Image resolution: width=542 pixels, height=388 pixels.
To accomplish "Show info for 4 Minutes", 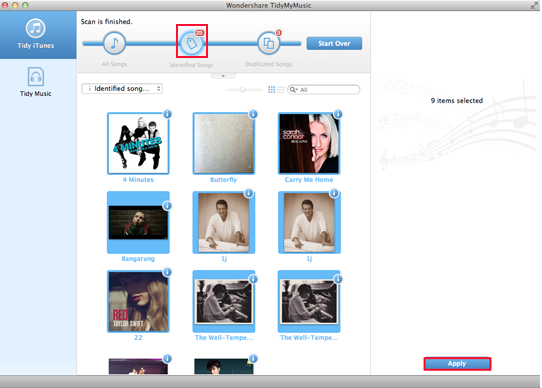I will tap(167, 114).
